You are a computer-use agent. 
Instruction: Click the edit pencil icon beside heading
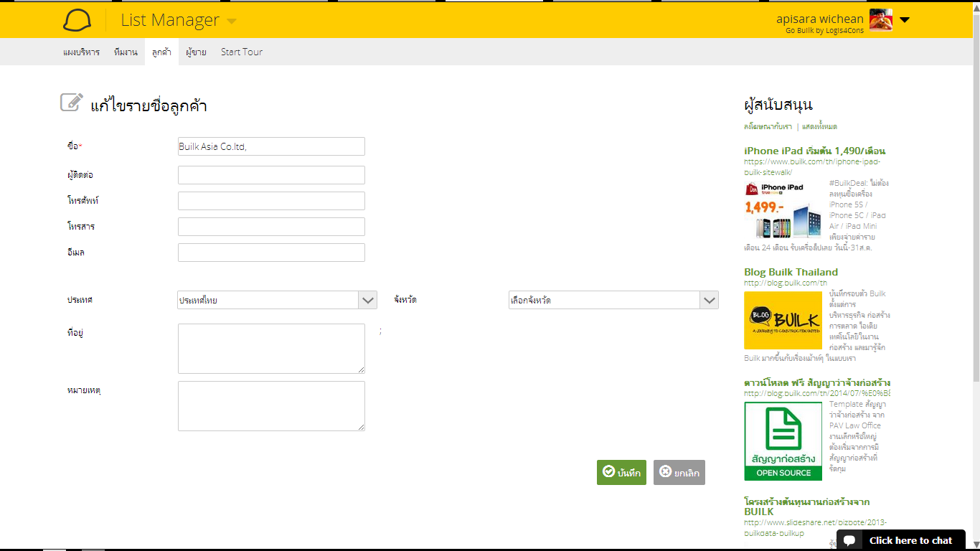pos(72,103)
